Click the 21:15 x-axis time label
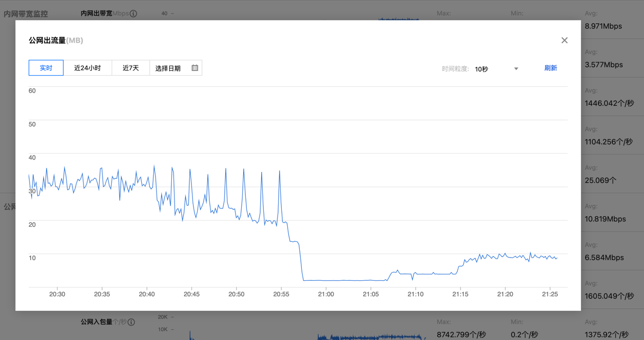 click(x=461, y=294)
